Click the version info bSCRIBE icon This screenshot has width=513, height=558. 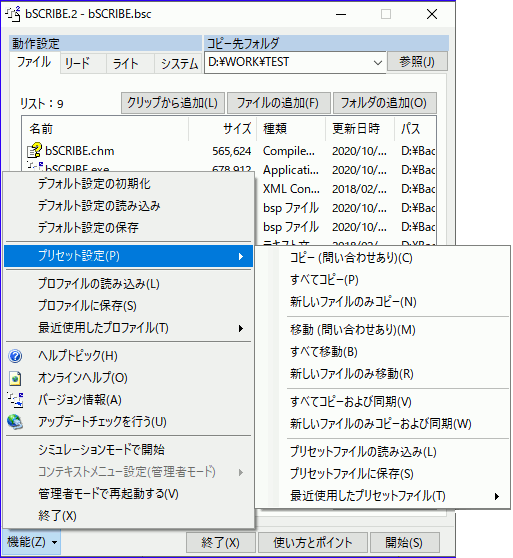point(15,400)
